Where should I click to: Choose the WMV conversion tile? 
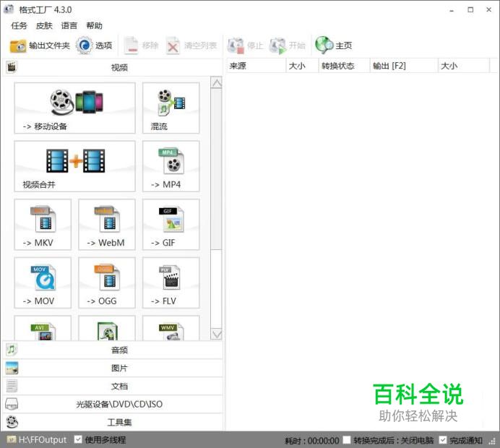(x=171, y=329)
